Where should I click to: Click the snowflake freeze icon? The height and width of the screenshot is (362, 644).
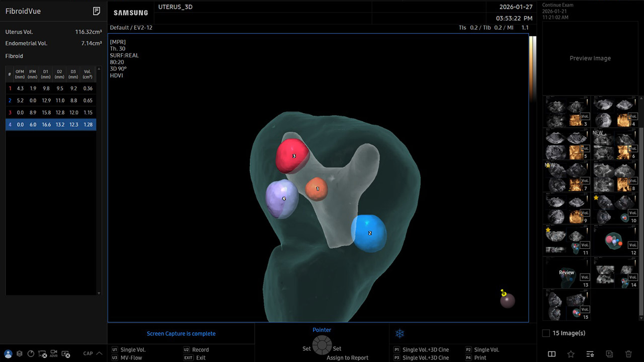399,333
